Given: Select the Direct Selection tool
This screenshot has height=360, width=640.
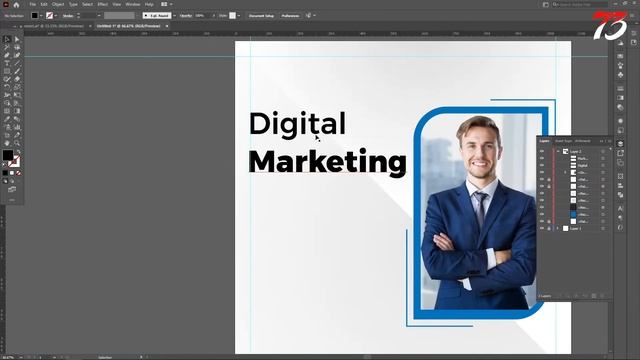Looking at the screenshot, I should [17, 40].
